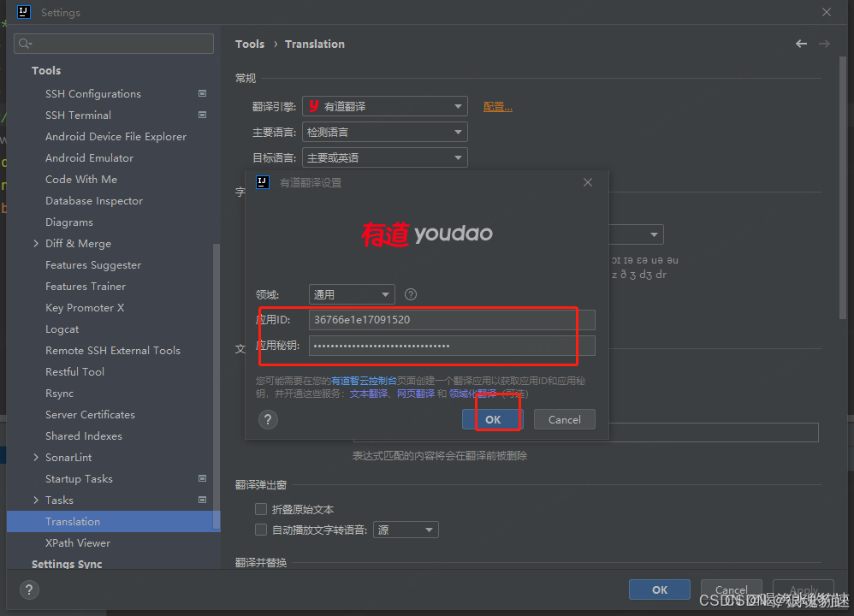Expand the Tasks tree node
The image size is (854, 616).
tap(36, 500)
